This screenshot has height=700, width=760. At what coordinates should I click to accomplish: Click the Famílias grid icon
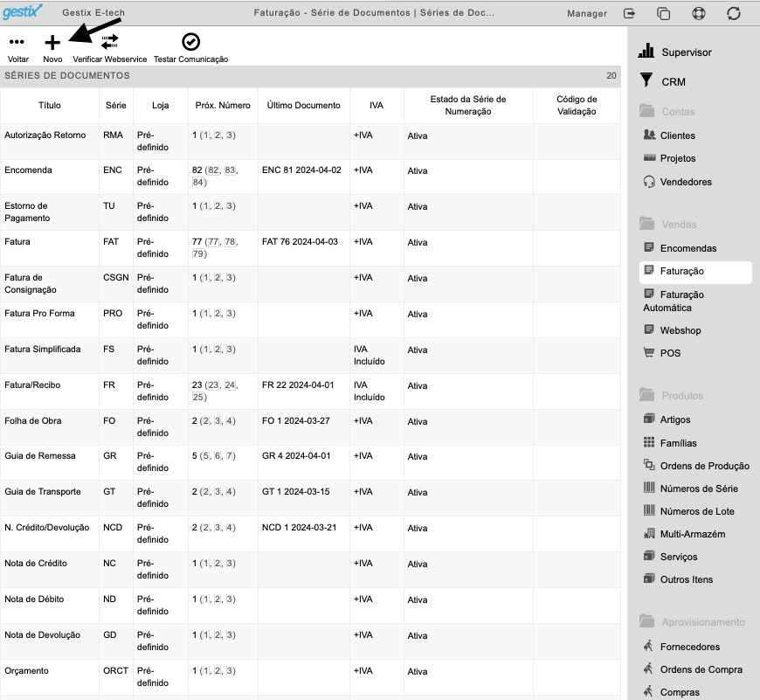(649, 441)
